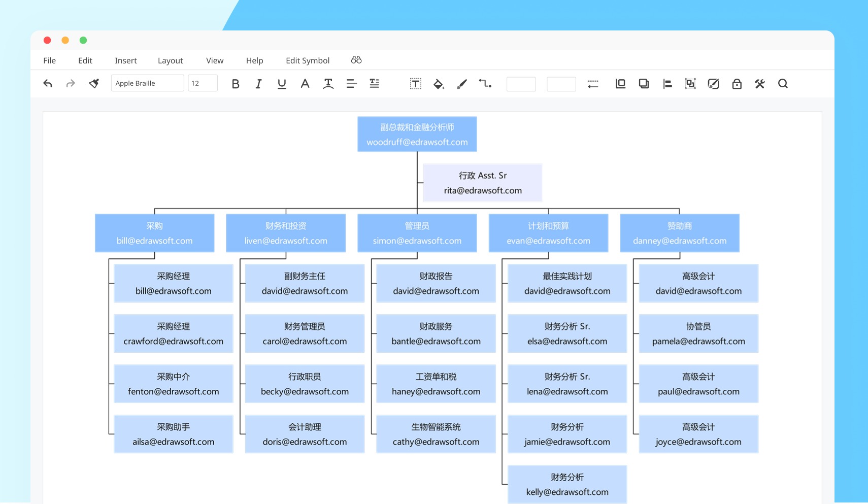Select the lena@edrawsoft.com box
This screenshot has width=868, height=504.
click(x=567, y=384)
